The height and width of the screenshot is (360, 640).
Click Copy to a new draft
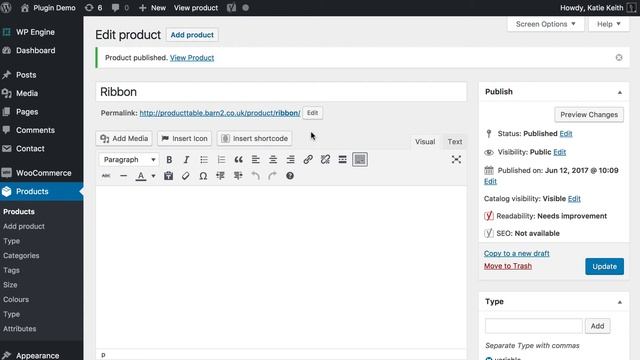pos(517,253)
